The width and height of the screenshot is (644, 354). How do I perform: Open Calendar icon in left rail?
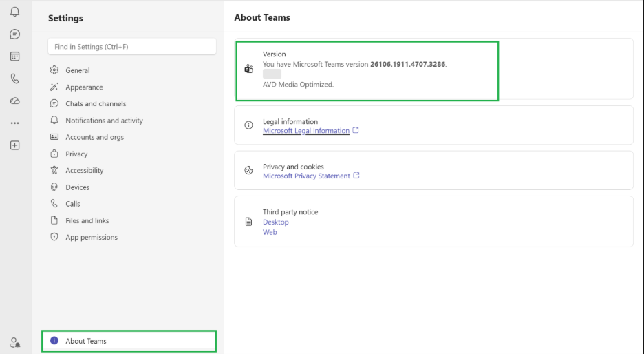coord(14,56)
